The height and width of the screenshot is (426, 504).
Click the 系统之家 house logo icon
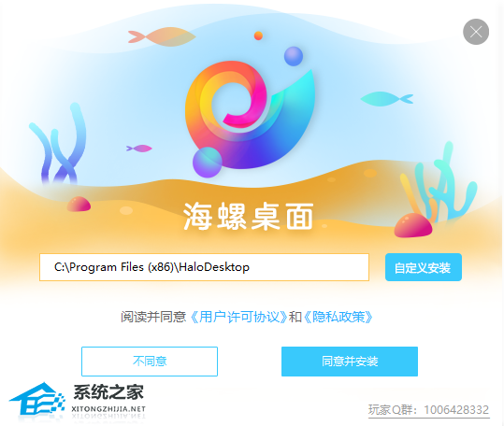click(37, 399)
